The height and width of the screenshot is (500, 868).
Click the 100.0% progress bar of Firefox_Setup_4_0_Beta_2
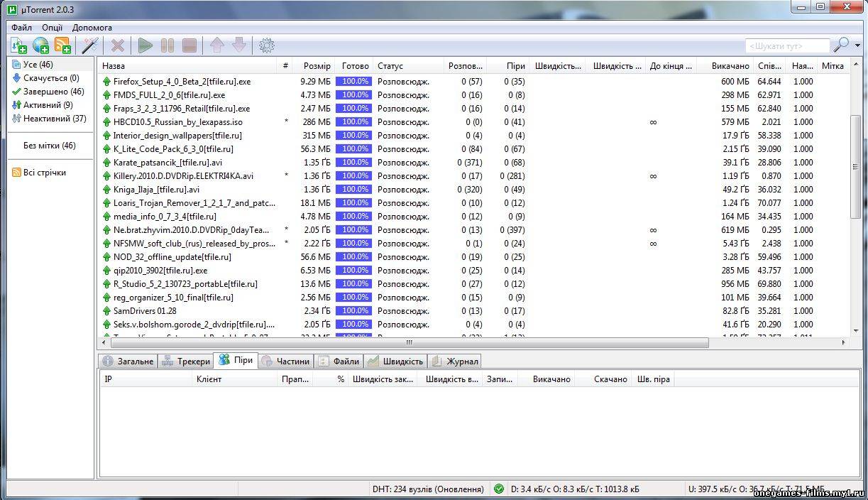(353, 82)
